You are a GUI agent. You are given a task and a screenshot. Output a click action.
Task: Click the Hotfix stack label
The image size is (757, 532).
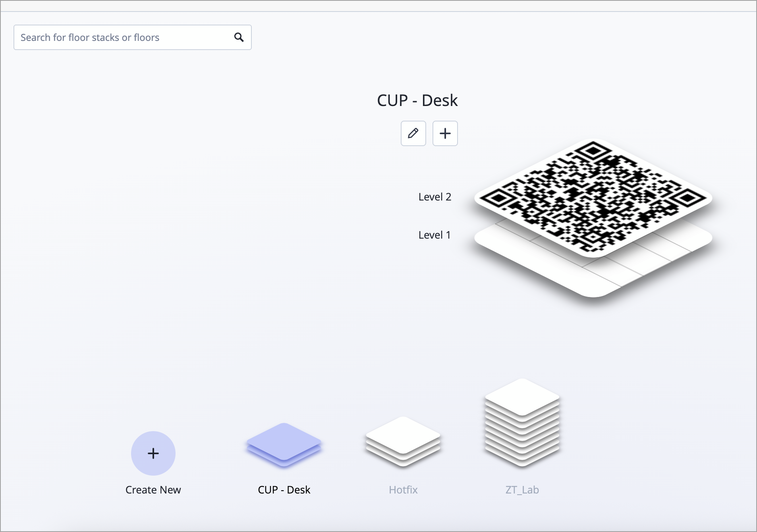click(403, 490)
